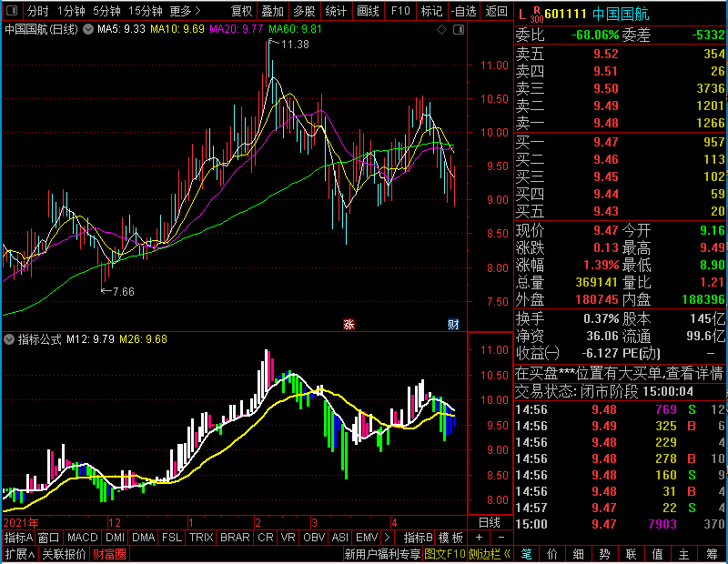Open the 新用户福利专享 link
Screen dimensions: 728x564
[x=382, y=554]
